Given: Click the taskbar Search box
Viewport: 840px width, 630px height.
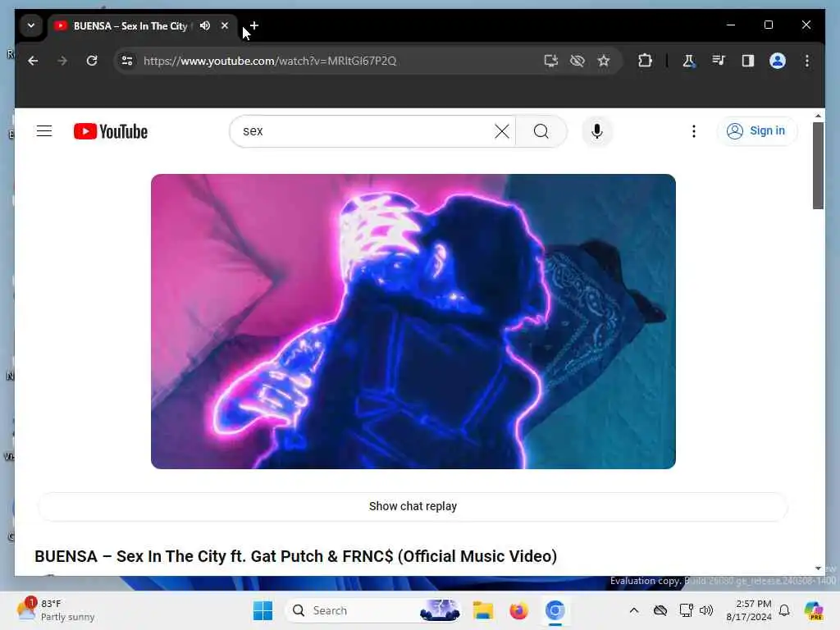Looking at the screenshot, I should point(373,610).
